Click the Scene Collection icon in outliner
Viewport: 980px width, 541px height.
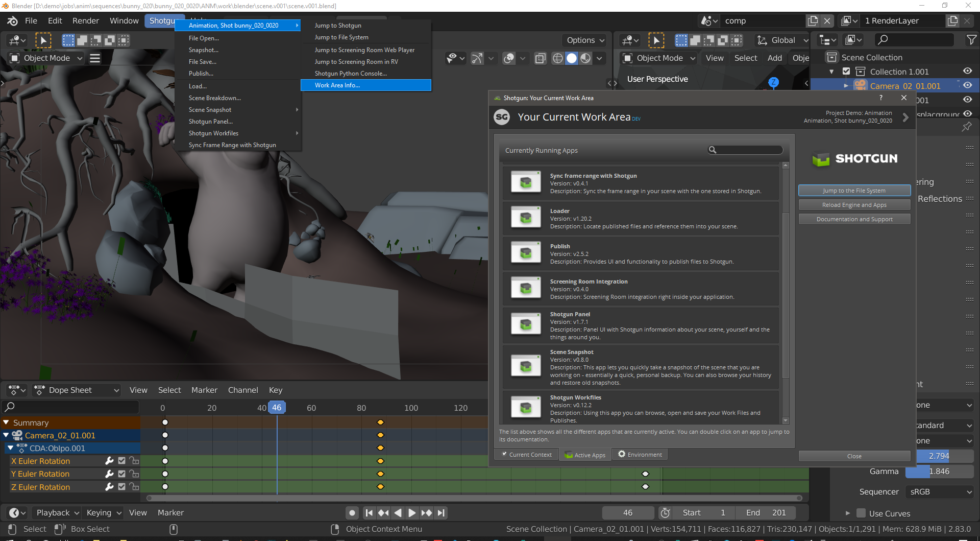point(832,57)
